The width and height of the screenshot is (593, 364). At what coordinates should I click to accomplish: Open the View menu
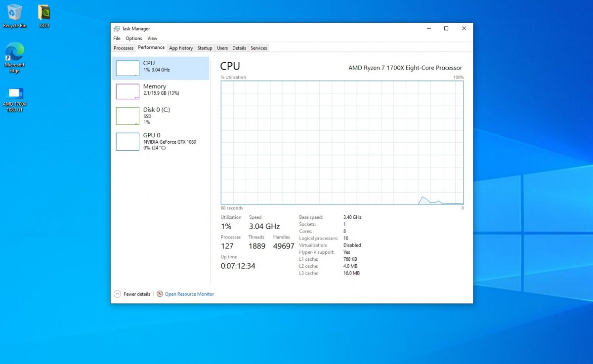[x=152, y=39]
